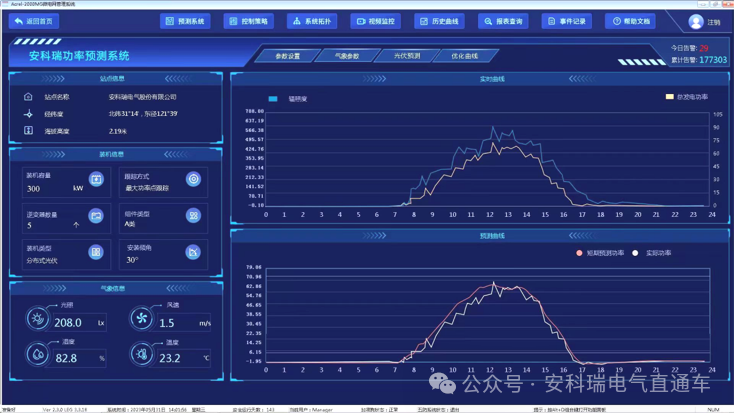Click cumulative alarm count 177303
The height and width of the screenshot is (413, 734).
(713, 60)
